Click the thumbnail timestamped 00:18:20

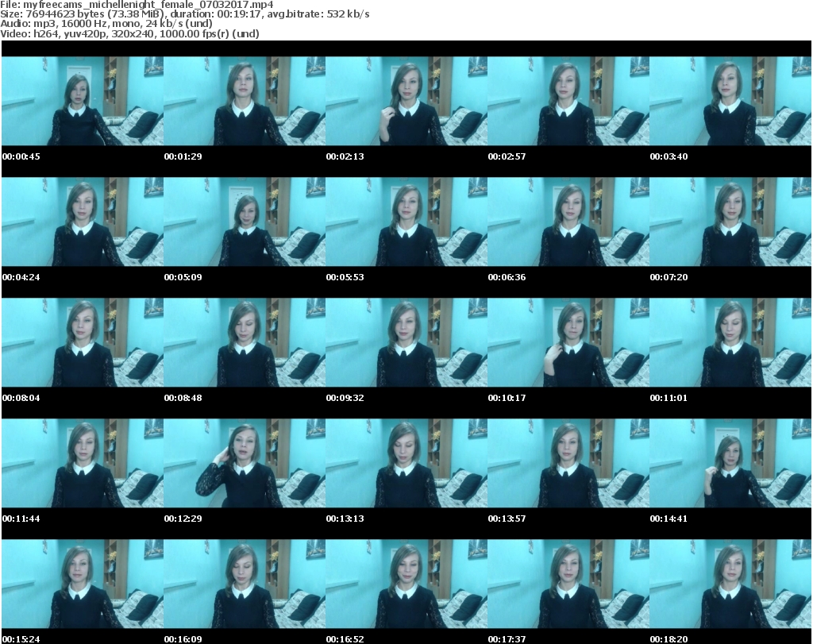tap(730, 584)
